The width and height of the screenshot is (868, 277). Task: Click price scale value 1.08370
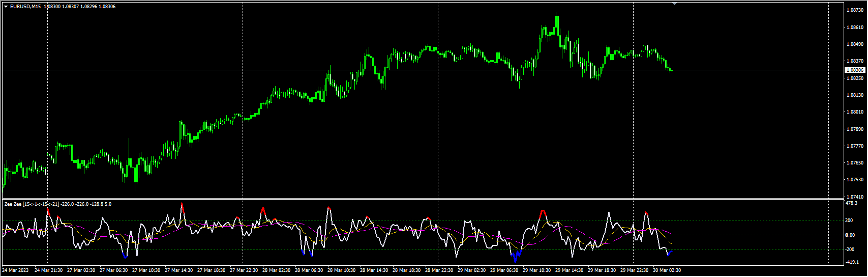pos(855,61)
